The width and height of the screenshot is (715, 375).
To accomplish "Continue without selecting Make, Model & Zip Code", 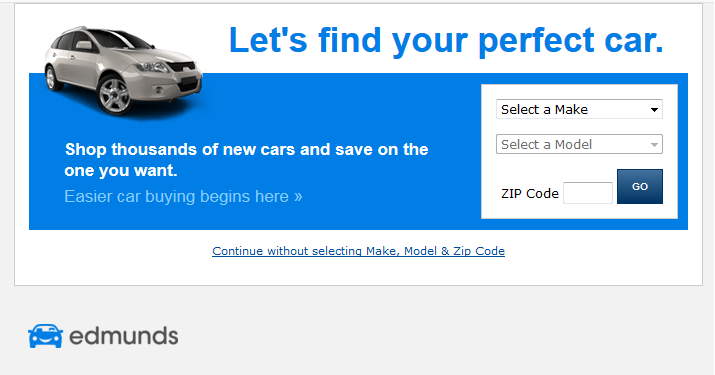I will tap(358, 251).
